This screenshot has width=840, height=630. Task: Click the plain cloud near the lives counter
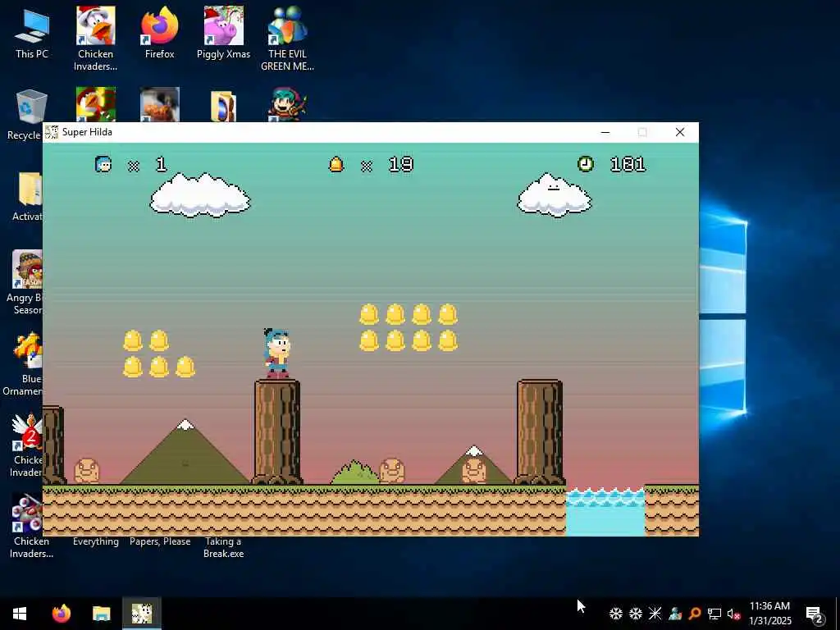click(x=200, y=195)
